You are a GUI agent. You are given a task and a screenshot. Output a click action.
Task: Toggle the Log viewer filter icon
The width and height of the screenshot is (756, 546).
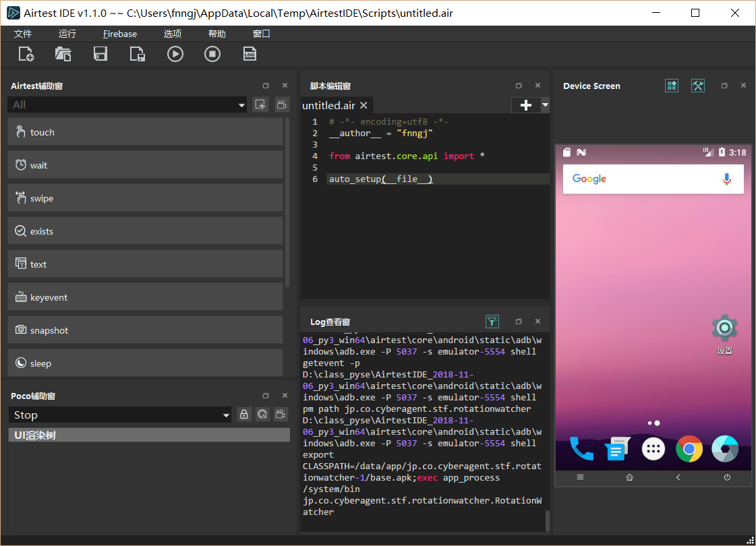pos(492,322)
